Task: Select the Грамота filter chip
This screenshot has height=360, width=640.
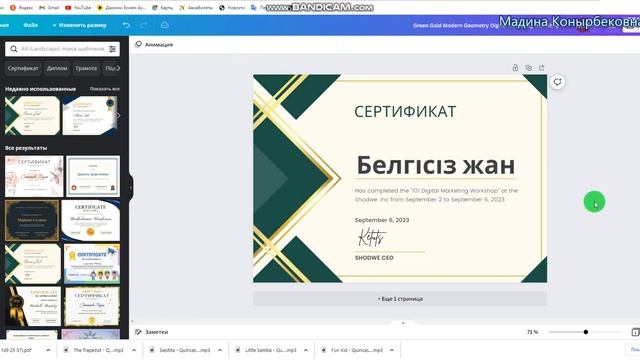Action: [86, 68]
